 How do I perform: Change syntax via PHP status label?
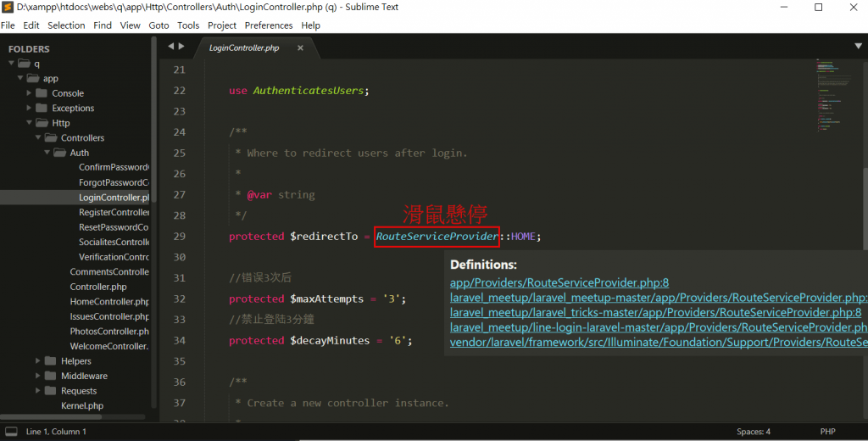point(827,432)
